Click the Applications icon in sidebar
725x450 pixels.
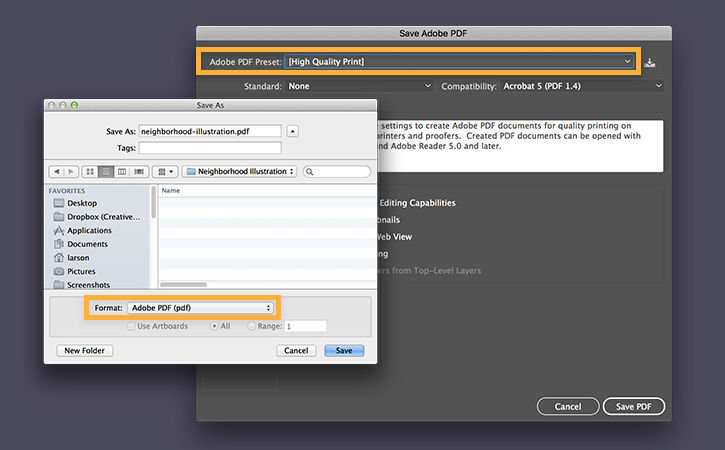[59, 230]
